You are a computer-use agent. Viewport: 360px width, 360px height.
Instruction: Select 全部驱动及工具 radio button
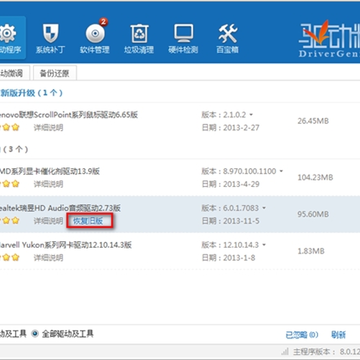[35, 334]
